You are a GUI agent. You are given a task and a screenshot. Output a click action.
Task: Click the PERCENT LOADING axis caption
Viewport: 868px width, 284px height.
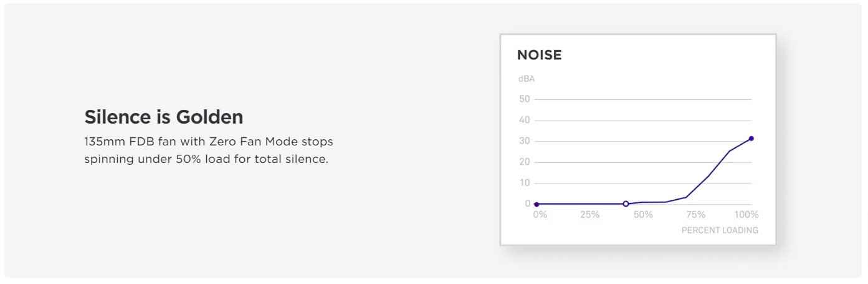(720, 230)
